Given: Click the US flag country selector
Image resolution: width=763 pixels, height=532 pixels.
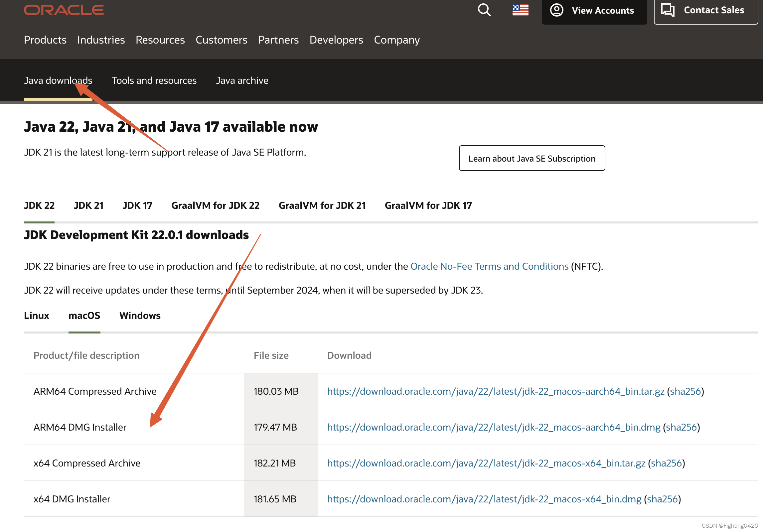Looking at the screenshot, I should coord(521,10).
